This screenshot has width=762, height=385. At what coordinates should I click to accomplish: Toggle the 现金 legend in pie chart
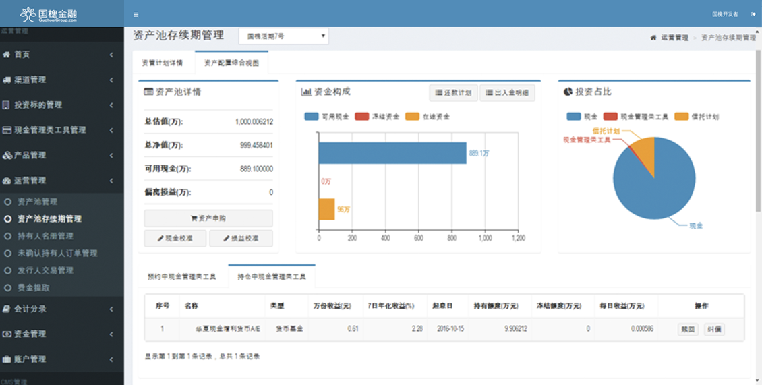point(582,117)
